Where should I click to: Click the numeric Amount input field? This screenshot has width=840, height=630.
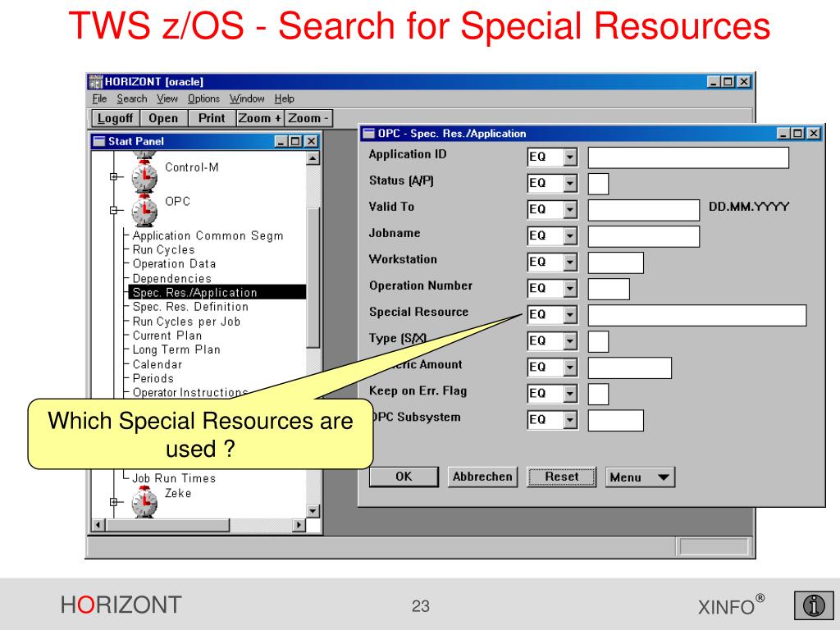coord(629,367)
